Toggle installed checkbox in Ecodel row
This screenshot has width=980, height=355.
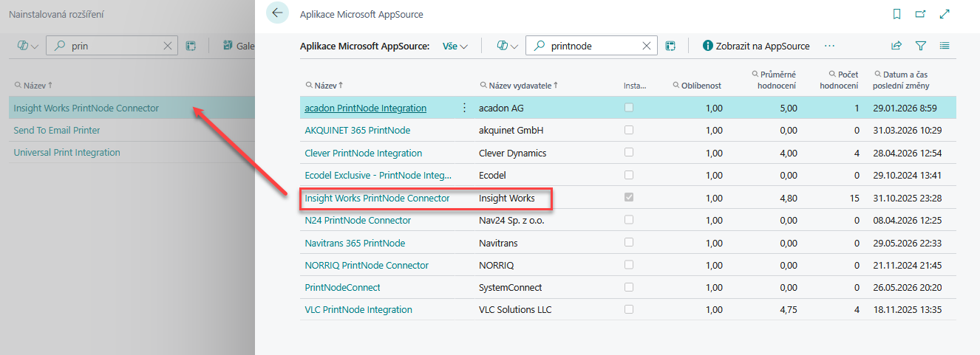tap(629, 175)
